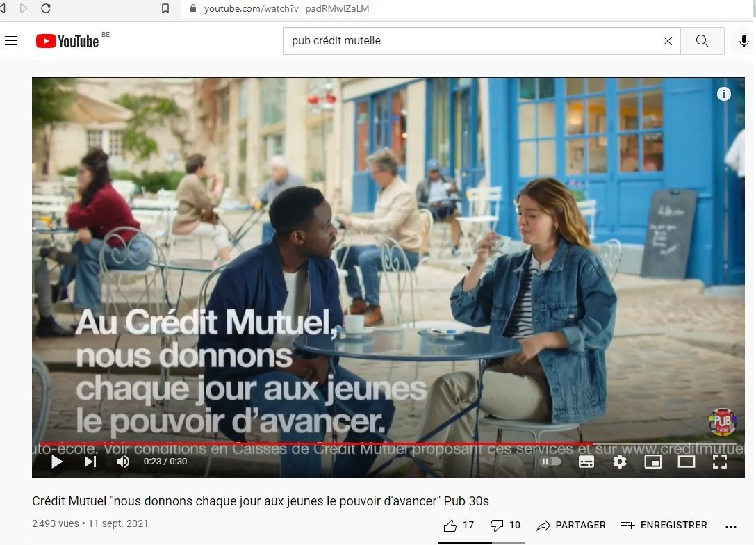Go to the YouTube home logo
This screenshot has height=545, width=756.
pos(67,41)
